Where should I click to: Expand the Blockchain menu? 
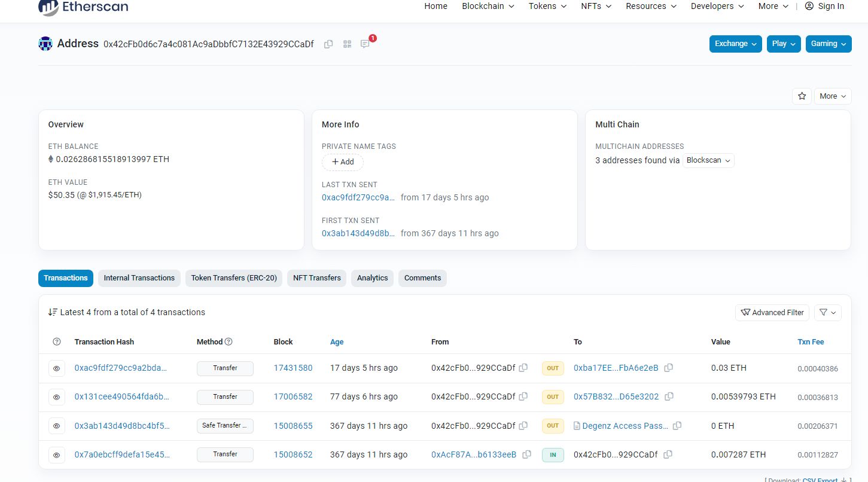(x=488, y=6)
